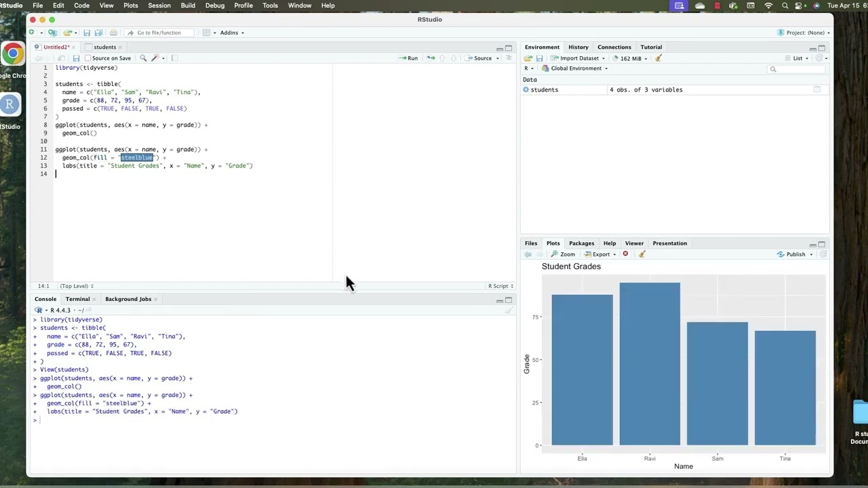Open the Background Jobs tab
The height and width of the screenshot is (488, 868).
128,299
